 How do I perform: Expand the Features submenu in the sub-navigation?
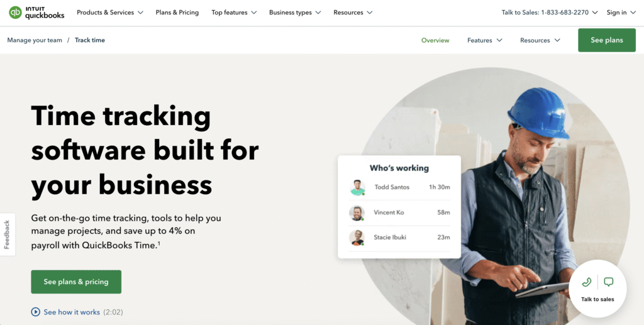[x=485, y=40]
